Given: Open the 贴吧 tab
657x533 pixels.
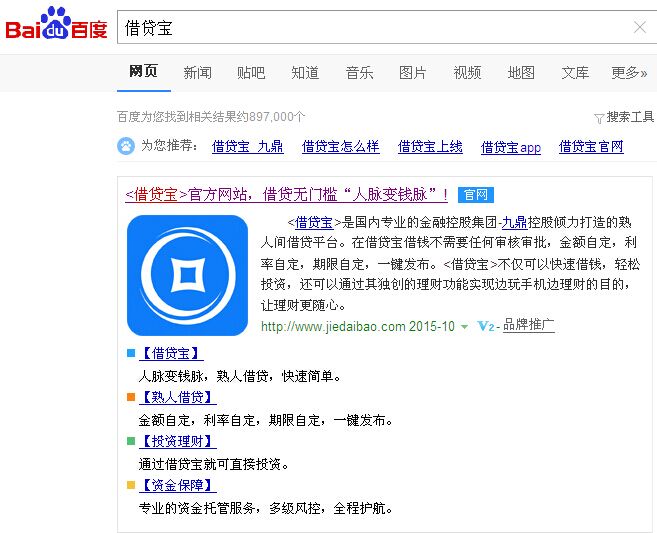Looking at the screenshot, I should 251,72.
